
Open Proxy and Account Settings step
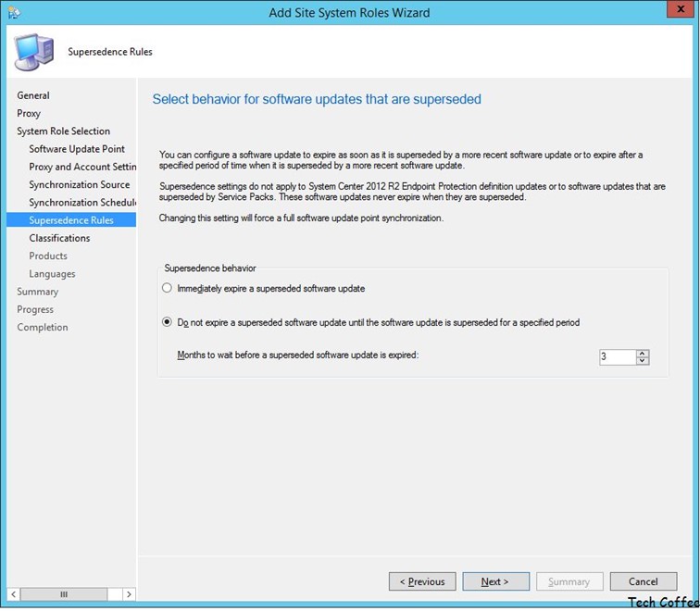coord(82,167)
